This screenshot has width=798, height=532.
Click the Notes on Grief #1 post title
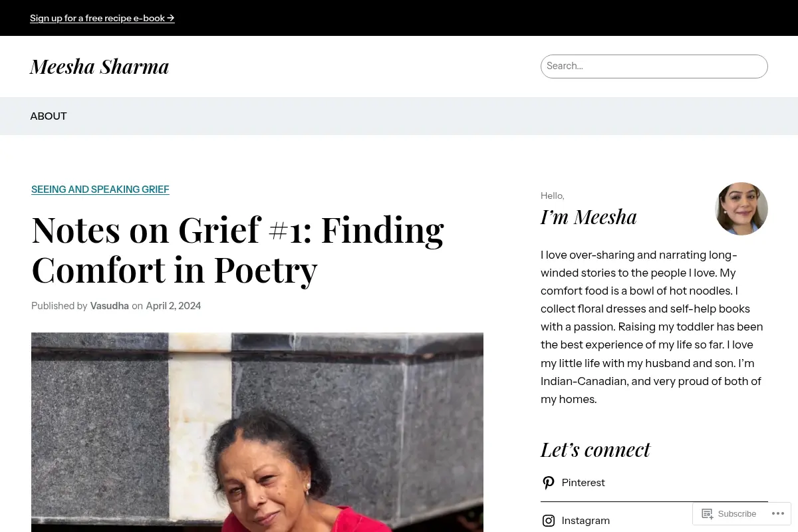click(x=237, y=249)
